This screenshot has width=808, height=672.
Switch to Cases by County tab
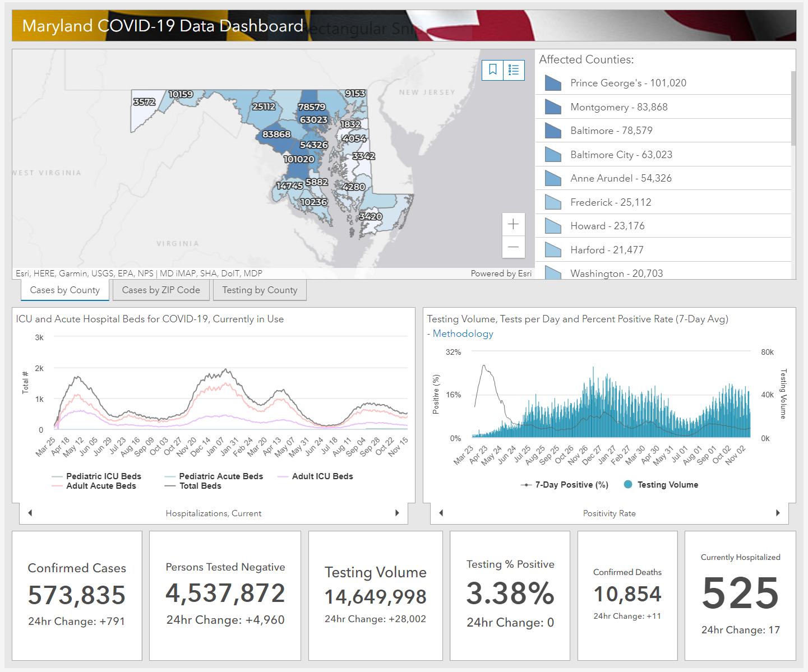click(x=65, y=290)
